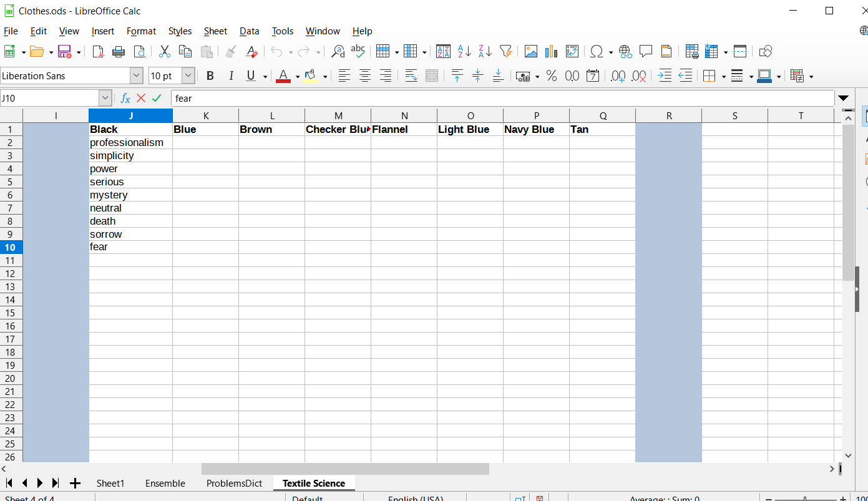
Task: Toggle Italic formatting
Action: point(231,76)
